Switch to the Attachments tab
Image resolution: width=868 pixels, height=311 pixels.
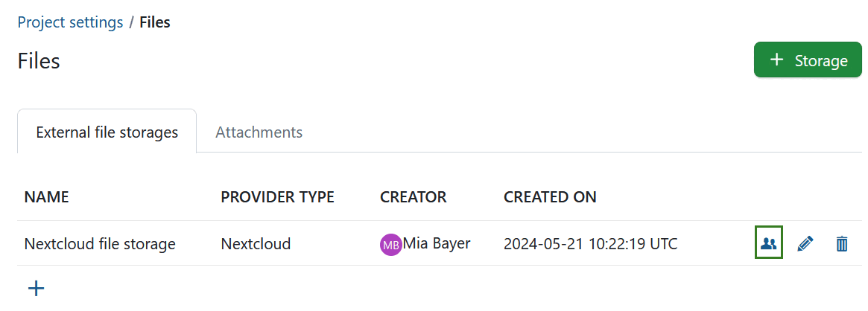point(259,132)
